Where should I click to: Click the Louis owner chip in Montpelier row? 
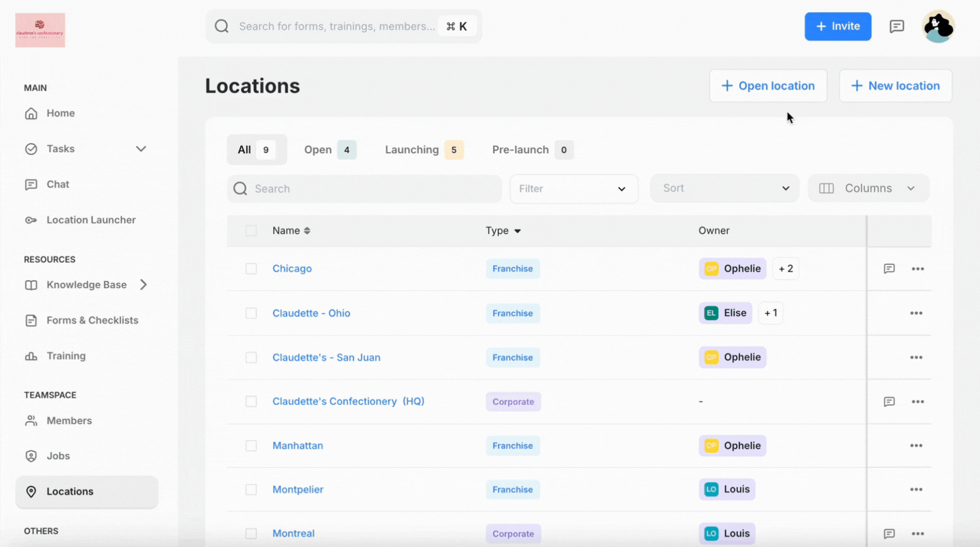[x=727, y=489]
